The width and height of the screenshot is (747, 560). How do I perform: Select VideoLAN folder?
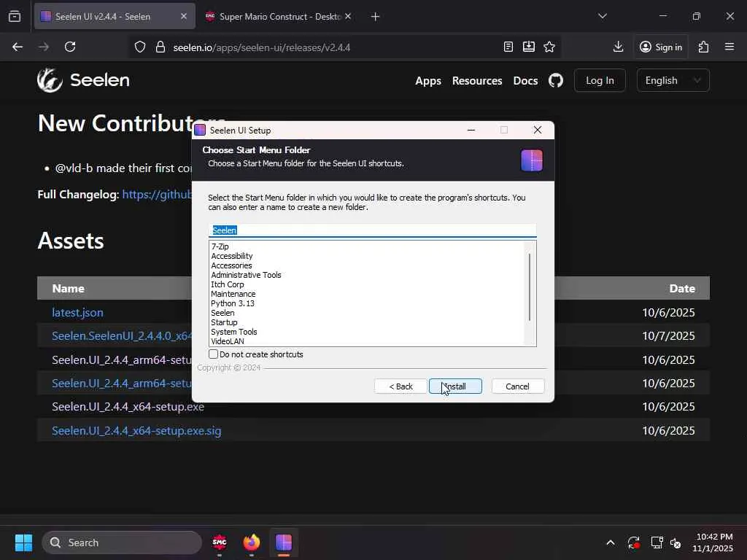click(228, 341)
